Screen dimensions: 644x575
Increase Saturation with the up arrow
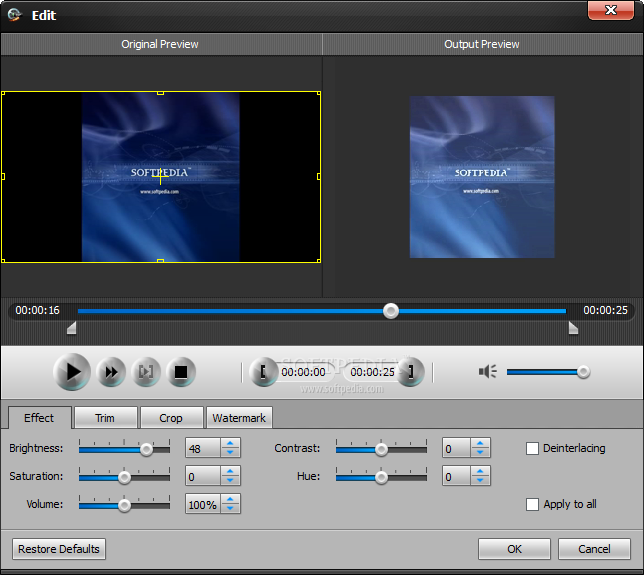coord(230,471)
